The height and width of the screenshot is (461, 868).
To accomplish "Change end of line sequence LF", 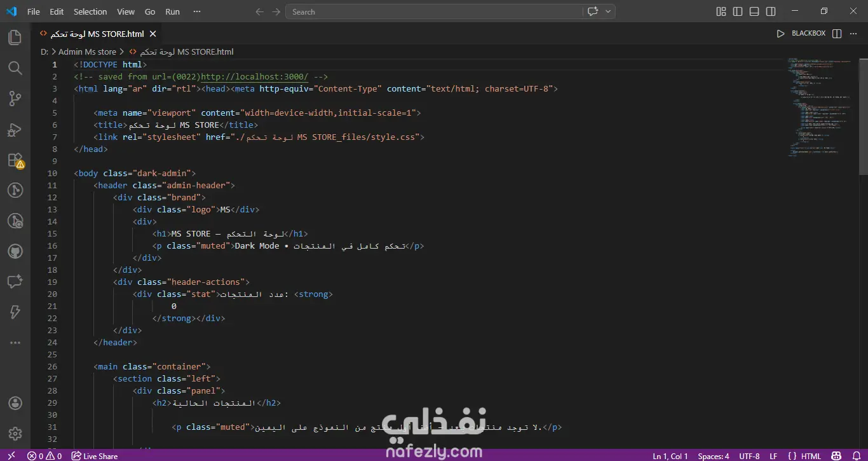I will 773,456.
